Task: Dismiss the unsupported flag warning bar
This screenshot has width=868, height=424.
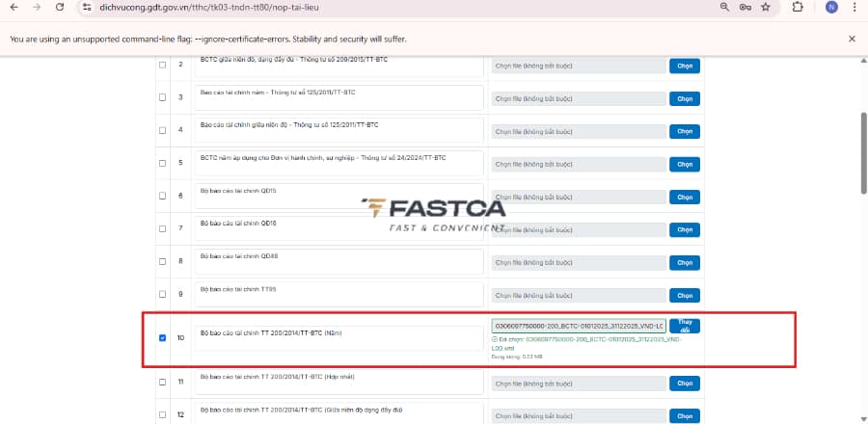Action: point(852,39)
